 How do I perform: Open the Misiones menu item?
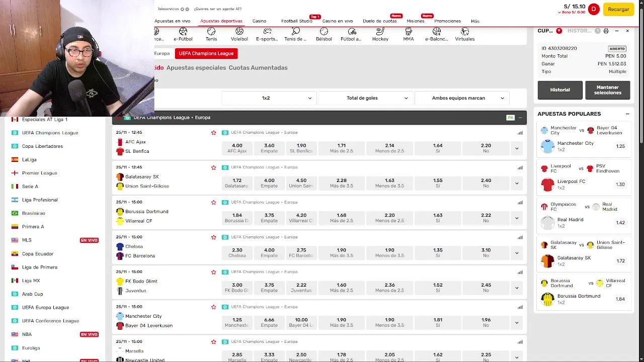[416, 21]
